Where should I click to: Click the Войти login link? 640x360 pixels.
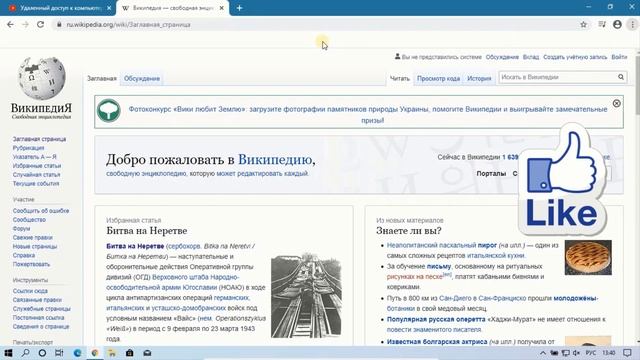click(x=619, y=57)
